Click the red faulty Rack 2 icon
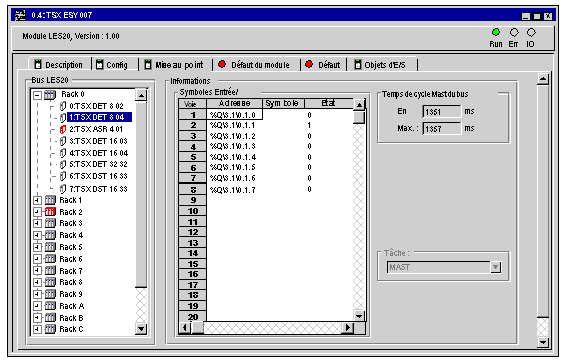564x364 pixels. tap(50, 212)
